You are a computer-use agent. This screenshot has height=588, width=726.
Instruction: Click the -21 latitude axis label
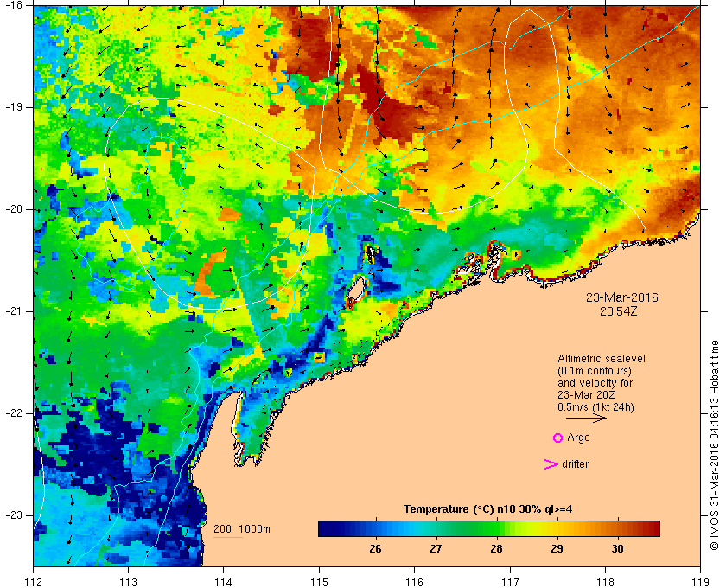point(15,311)
